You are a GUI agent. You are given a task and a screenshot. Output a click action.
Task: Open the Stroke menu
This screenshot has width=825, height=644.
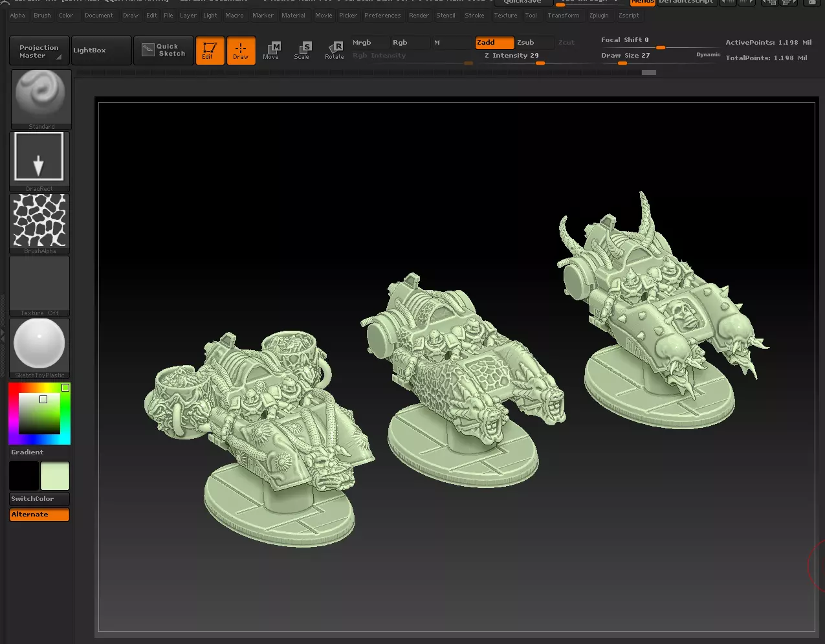[x=474, y=16]
